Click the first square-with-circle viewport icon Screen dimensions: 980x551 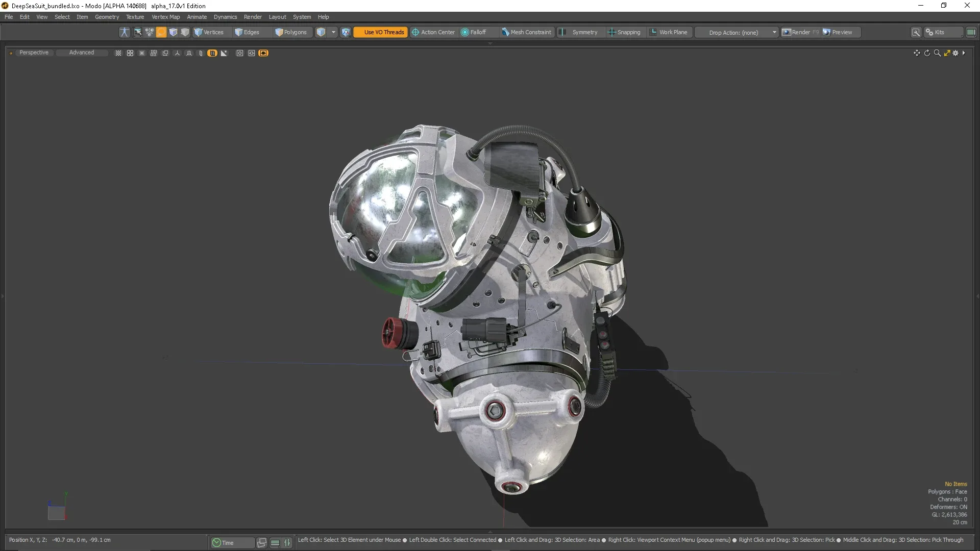click(x=240, y=53)
